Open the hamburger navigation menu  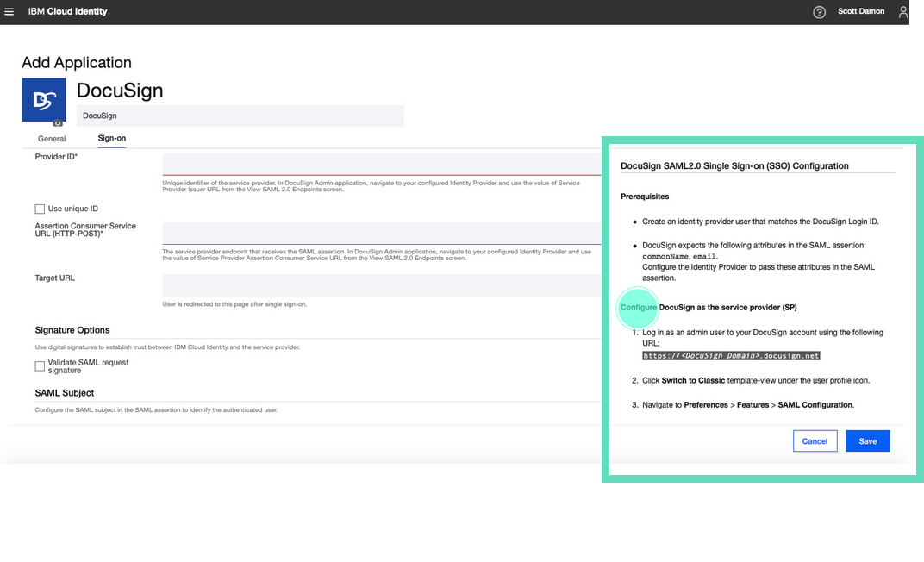coord(9,12)
